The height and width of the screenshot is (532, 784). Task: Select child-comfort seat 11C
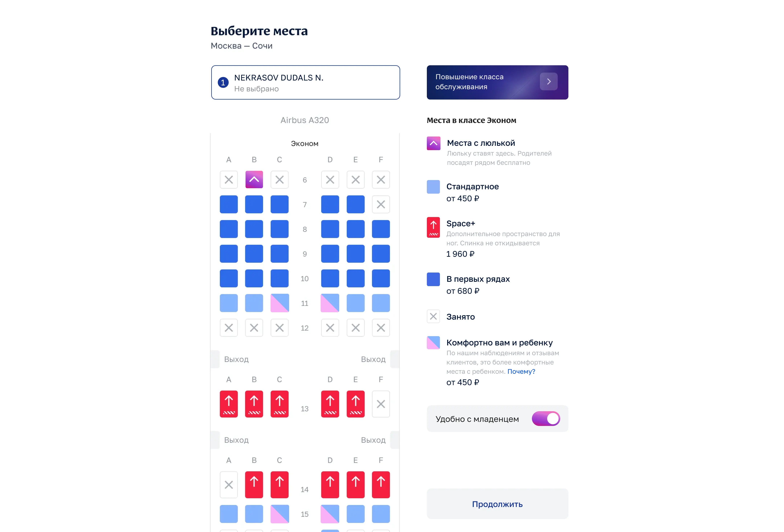pos(280,303)
